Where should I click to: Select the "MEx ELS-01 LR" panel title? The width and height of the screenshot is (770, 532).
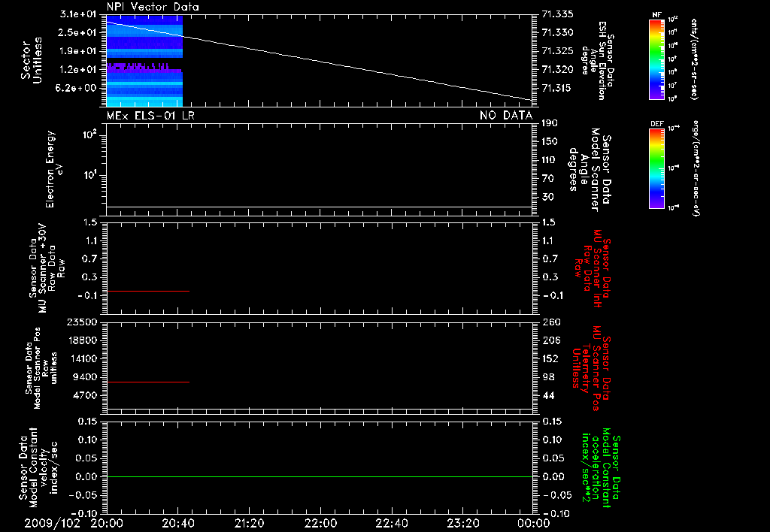[150, 115]
